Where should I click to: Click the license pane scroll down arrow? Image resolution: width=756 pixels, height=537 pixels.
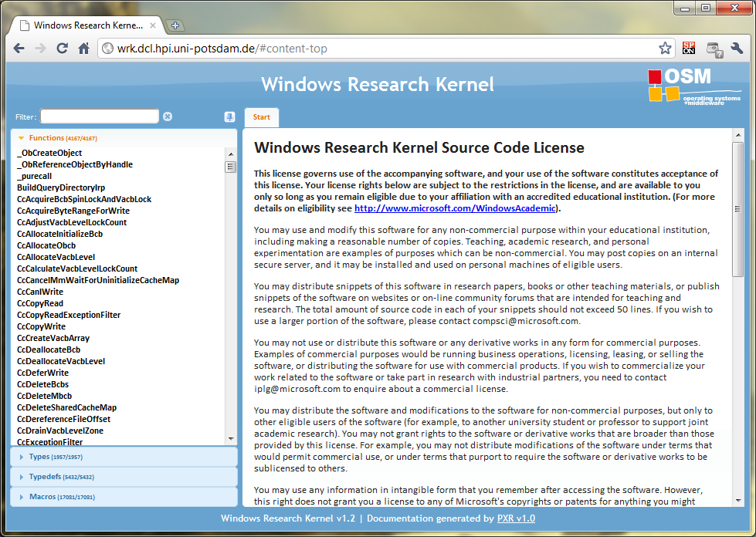point(737,501)
